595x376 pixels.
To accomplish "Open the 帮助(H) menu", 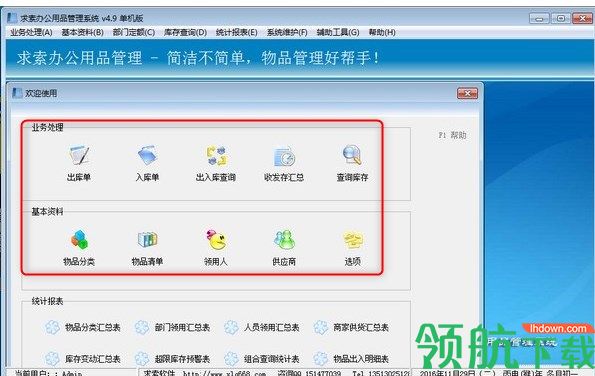I will [x=382, y=33].
